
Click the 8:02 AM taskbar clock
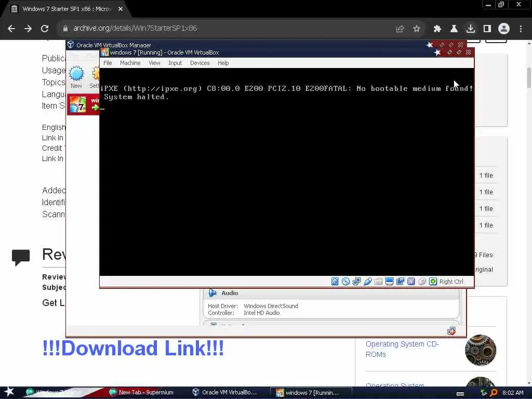(x=513, y=393)
